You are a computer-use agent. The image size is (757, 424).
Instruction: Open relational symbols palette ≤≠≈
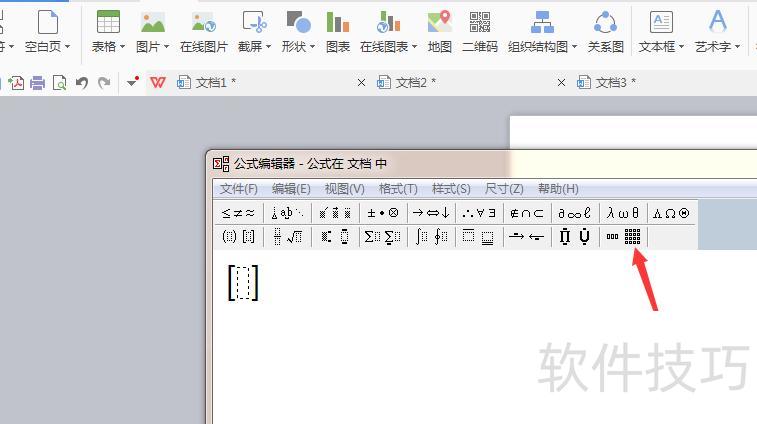pos(238,213)
